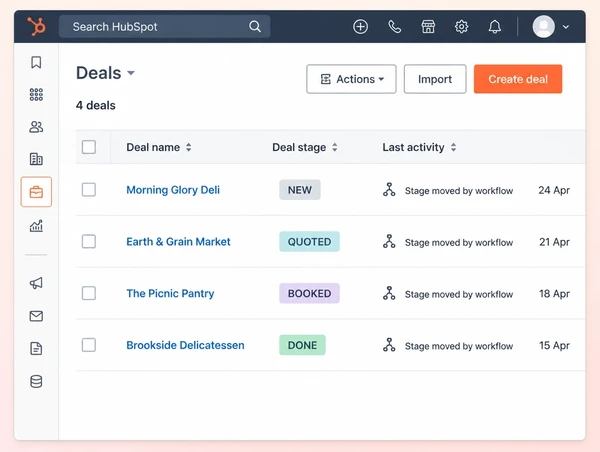Check the Brookside Delicatessen checkbox
Screen dimensions: 600x452
coord(89,345)
